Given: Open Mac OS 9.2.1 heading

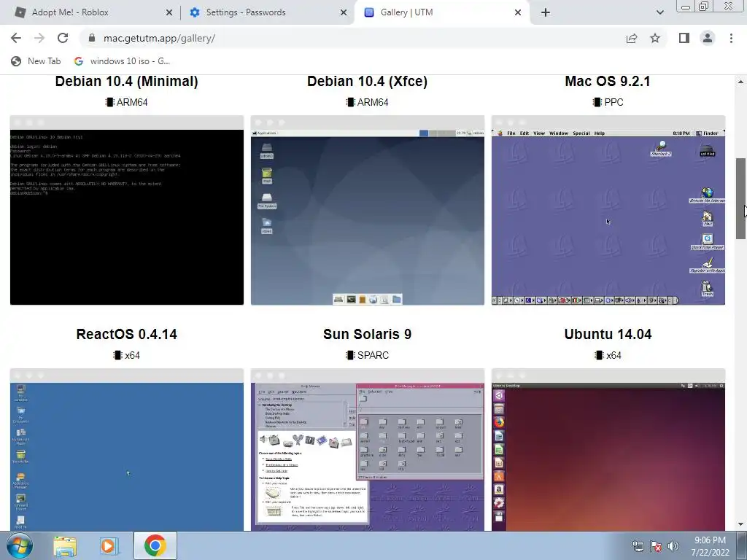Looking at the screenshot, I should point(608,82).
